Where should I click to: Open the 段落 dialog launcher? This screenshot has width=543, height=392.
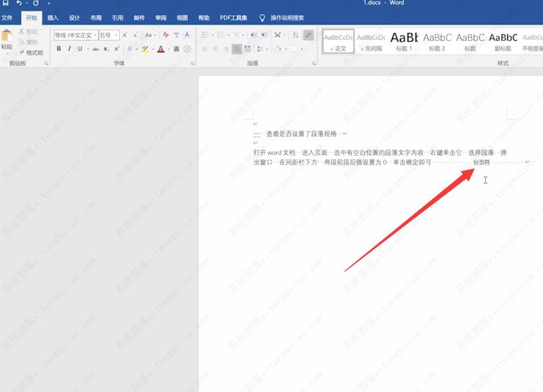(x=314, y=64)
